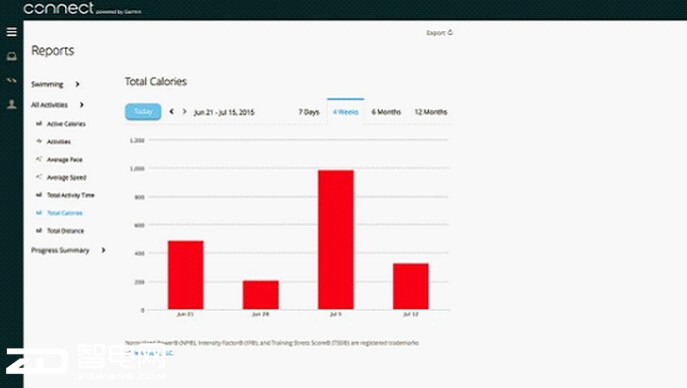Open the user profile icon in sidebar
The width and height of the screenshot is (687, 388).
click(11, 104)
